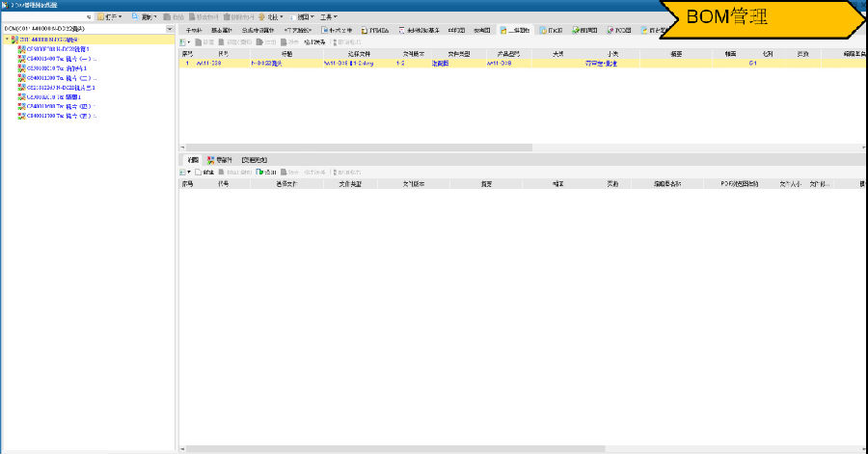868x454 pixels.
Task: Click the 文件版本 column header in lower table
Action: [x=414, y=184]
